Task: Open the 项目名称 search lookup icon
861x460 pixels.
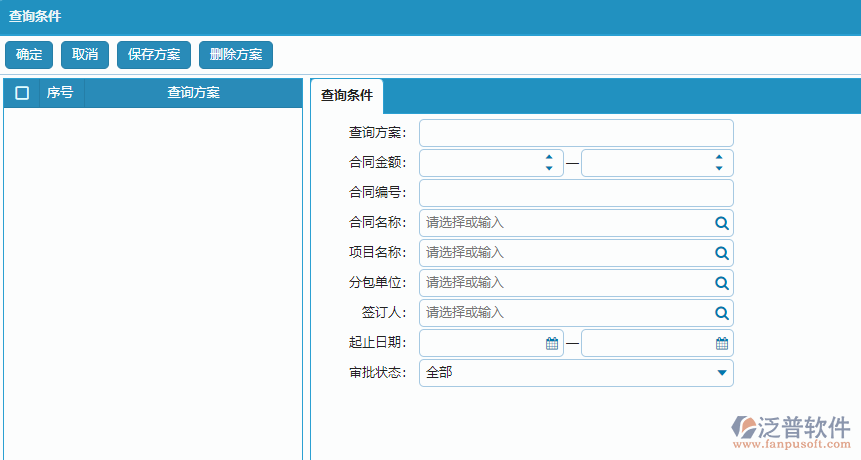Action: (x=722, y=253)
